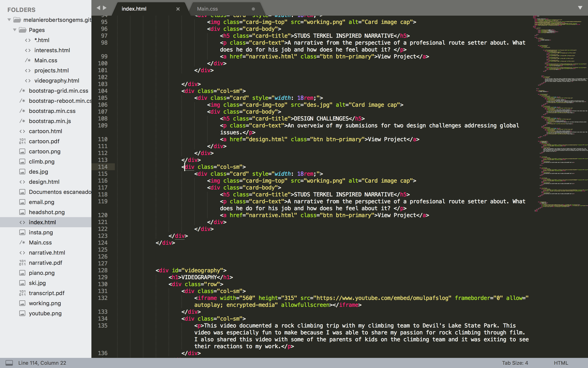The height and width of the screenshot is (368, 588).
Task: Open bootstrap-reboot.min.css file
Action: 60,101
